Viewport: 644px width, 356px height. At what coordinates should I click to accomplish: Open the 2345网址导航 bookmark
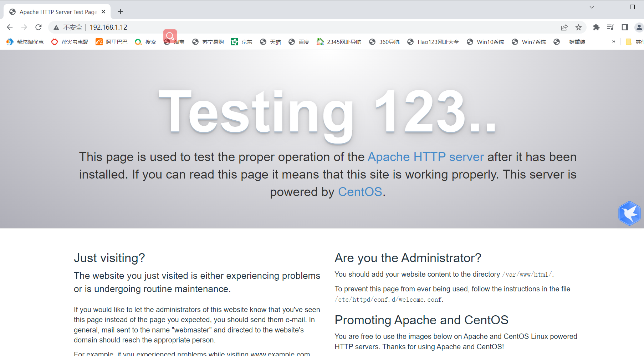(339, 42)
